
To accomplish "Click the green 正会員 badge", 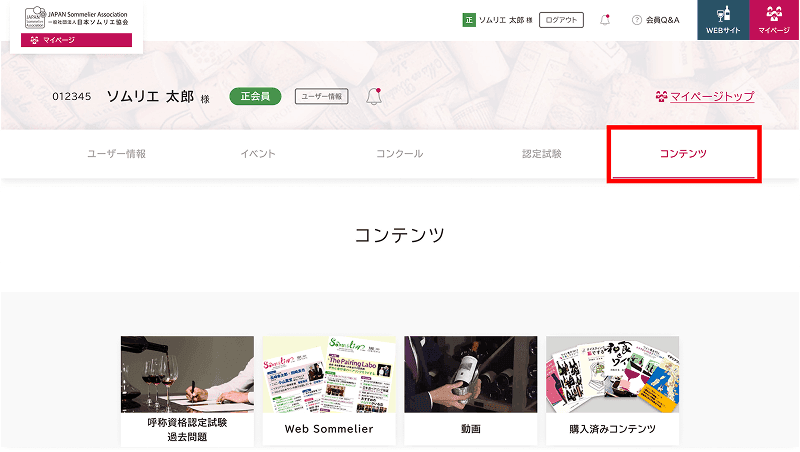I will pos(255,96).
